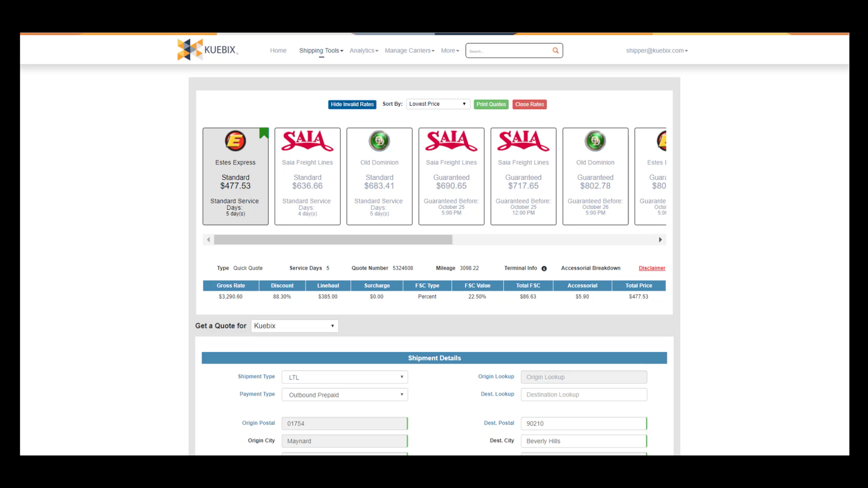The image size is (868, 488).
Task: Click the Terminal Info icon
Action: click(544, 268)
